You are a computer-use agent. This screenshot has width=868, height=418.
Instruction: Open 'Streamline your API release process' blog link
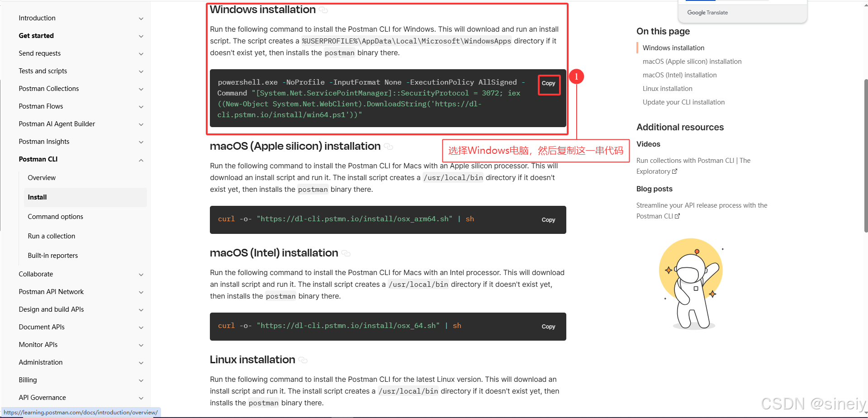(x=702, y=211)
